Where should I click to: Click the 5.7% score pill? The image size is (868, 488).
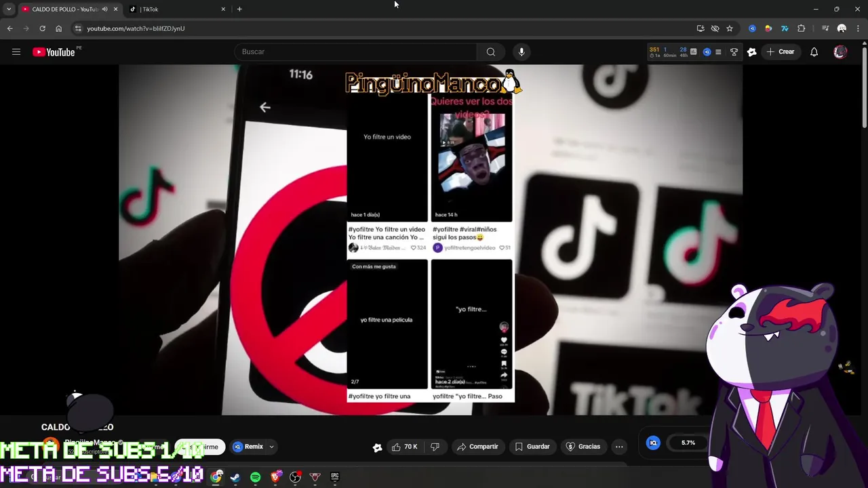[688, 443]
